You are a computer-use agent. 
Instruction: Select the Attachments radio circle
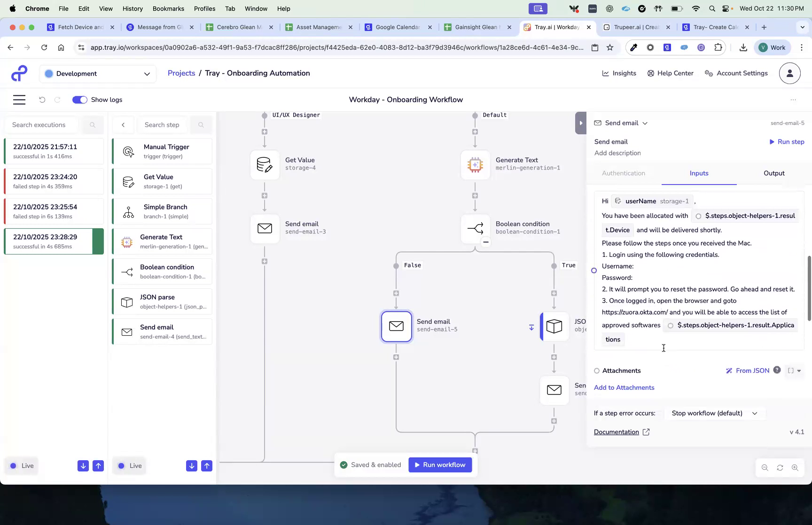click(x=596, y=371)
